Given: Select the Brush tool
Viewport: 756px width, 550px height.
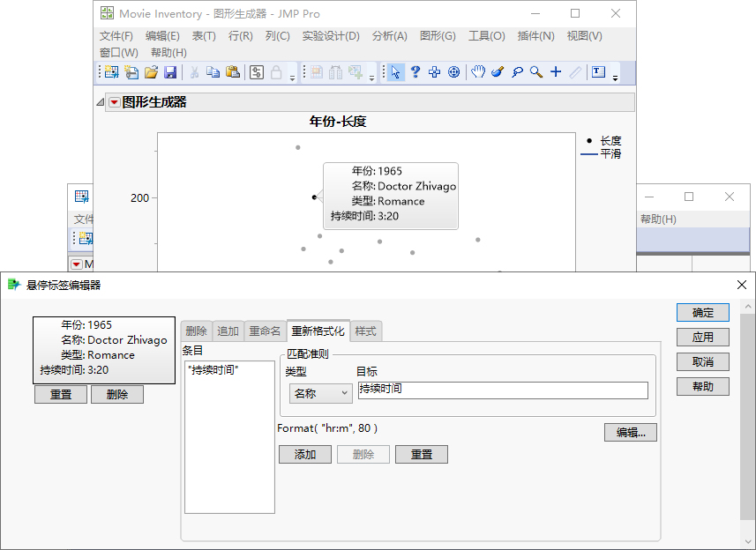Looking at the screenshot, I should (498, 72).
